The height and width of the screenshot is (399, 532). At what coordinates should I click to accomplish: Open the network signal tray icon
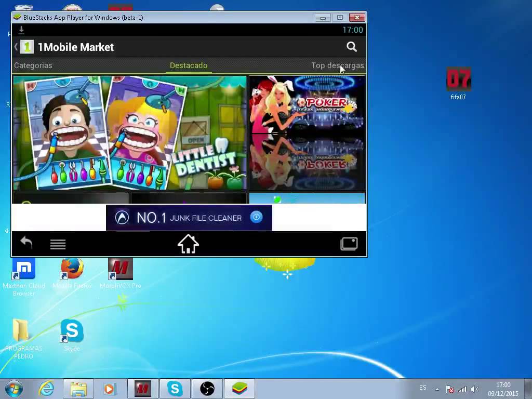click(x=462, y=389)
